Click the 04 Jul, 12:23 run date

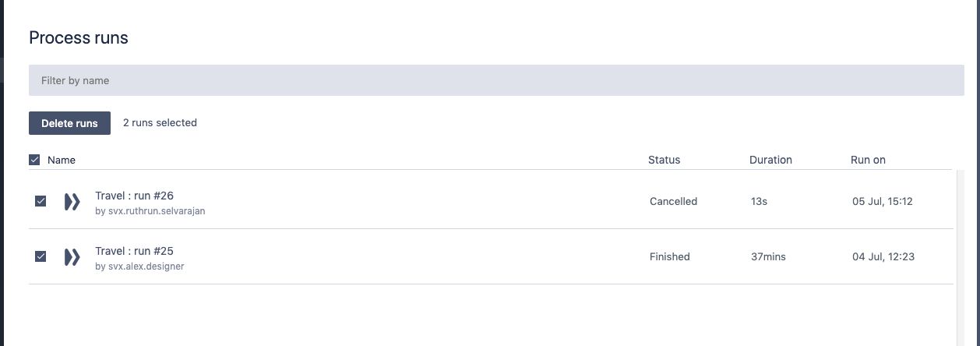(x=883, y=256)
